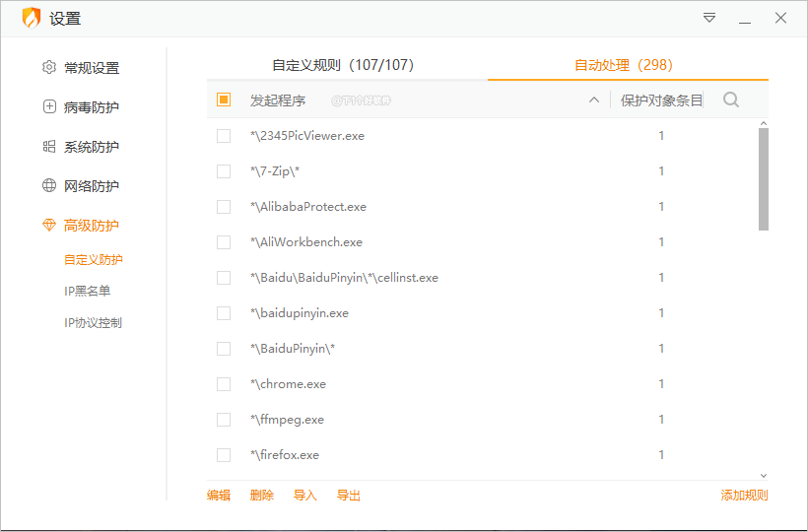
Task: Close the settings window
Action: [780, 18]
